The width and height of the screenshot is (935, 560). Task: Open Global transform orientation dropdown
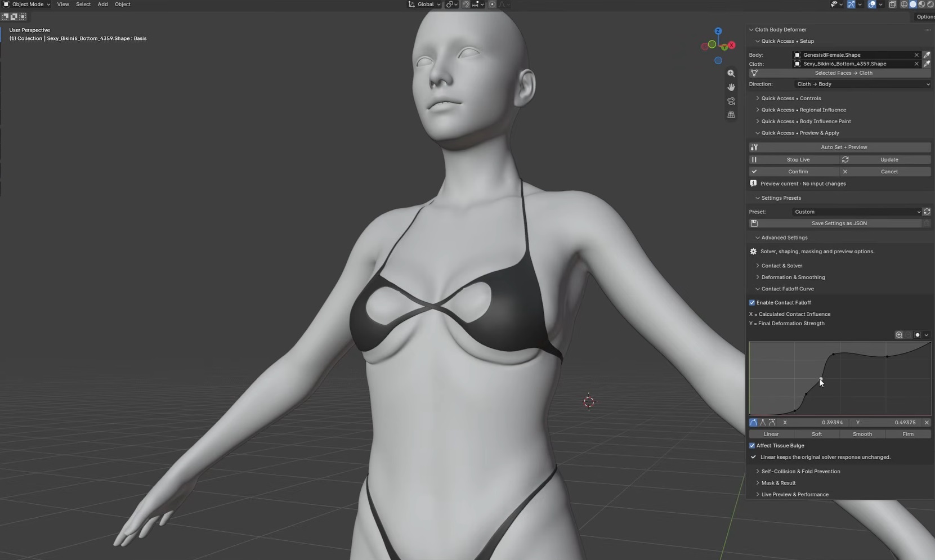[424, 5]
